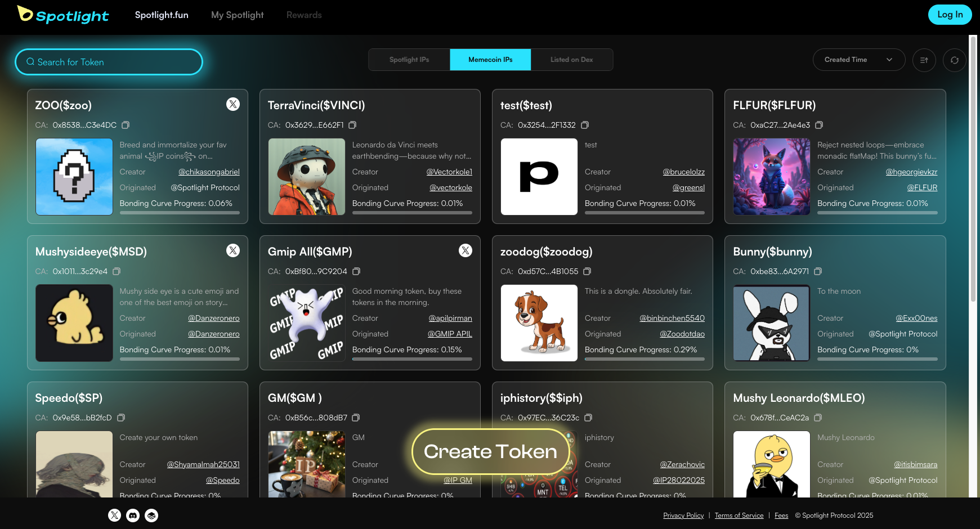
Task: Copy the TerraVinci contract address
Action: click(352, 125)
